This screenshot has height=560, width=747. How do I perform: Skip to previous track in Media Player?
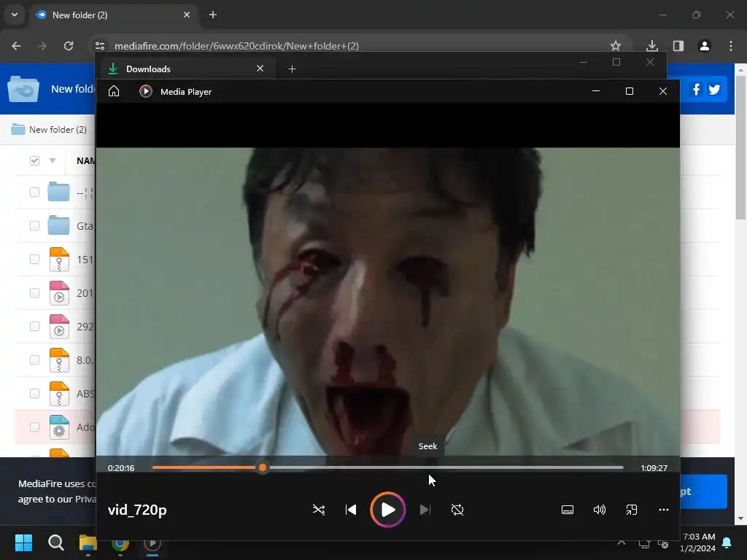pos(351,510)
